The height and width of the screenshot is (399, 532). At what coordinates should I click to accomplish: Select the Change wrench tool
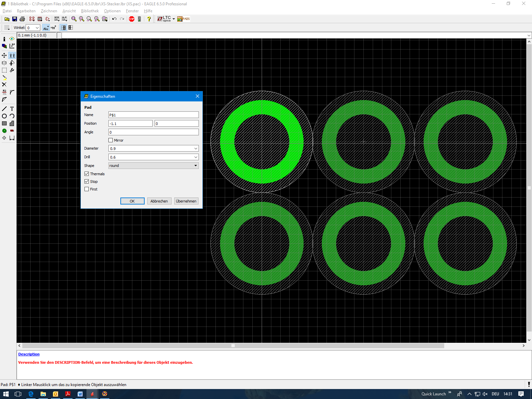pyautogui.click(x=12, y=70)
